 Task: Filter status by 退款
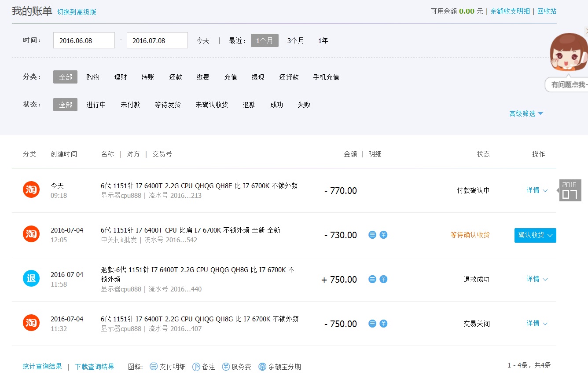click(x=249, y=105)
